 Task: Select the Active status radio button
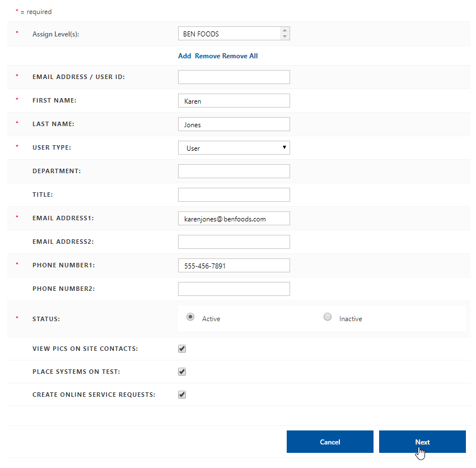pos(190,317)
